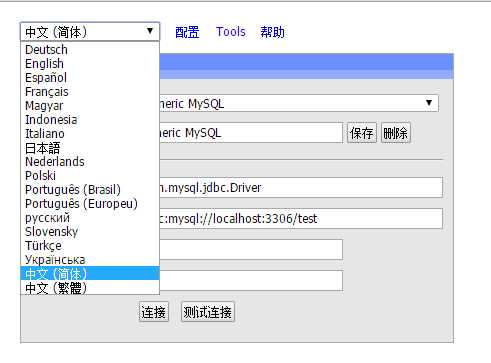Choose Türkçe from the list

click(90, 246)
